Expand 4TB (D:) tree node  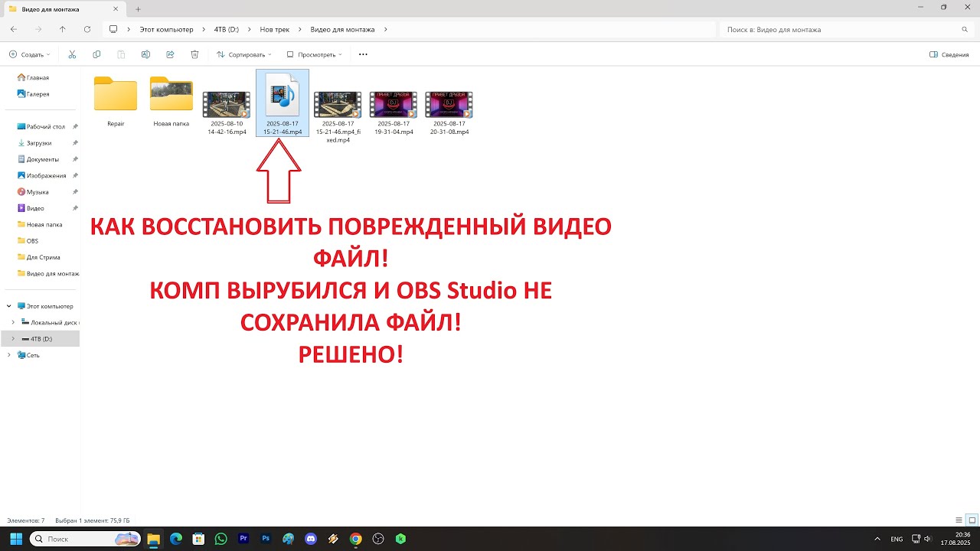(x=13, y=338)
